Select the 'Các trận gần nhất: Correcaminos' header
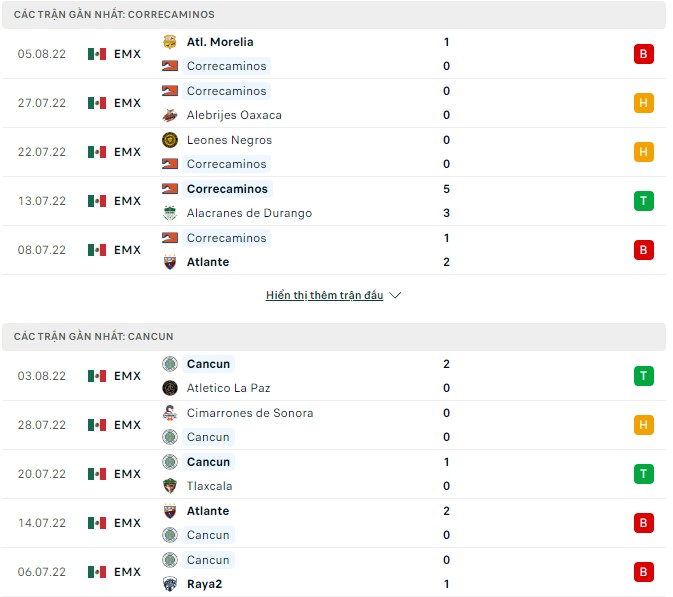673x597 pixels. [x=114, y=15]
